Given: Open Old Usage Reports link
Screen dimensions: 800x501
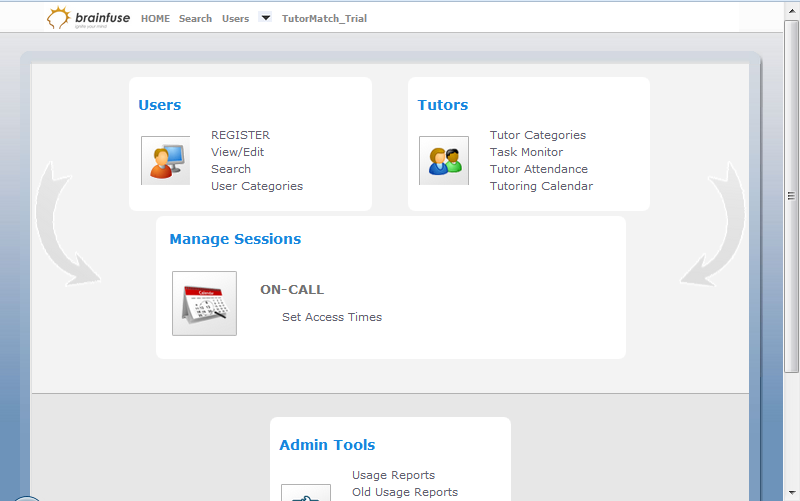Looking at the screenshot, I should coord(405,492).
